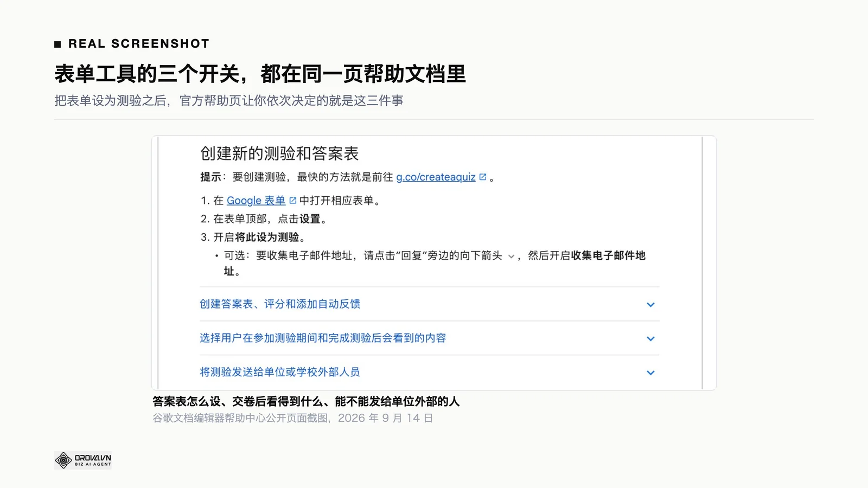This screenshot has height=488, width=868.
Task: Click chevron on 创建答案表 row
Action: pos(650,305)
